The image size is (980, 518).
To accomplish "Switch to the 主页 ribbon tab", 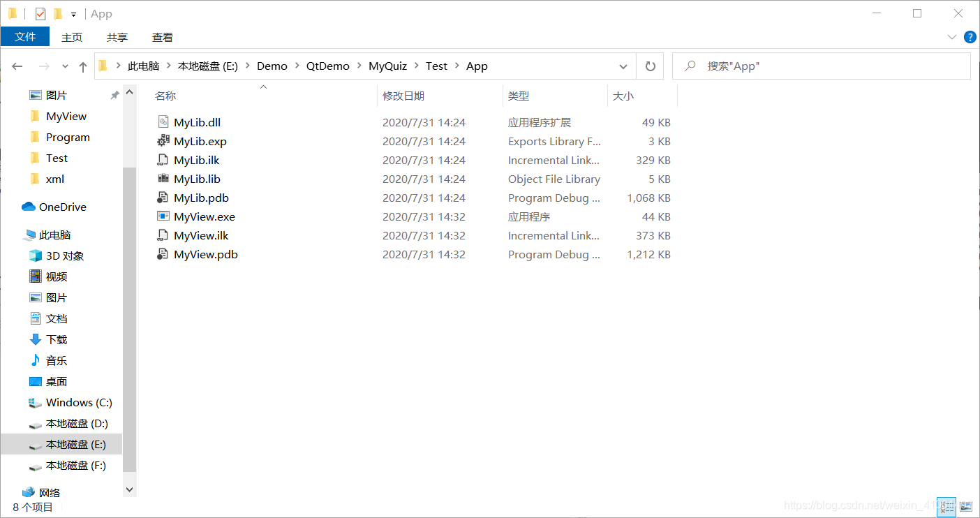I will pyautogui.click(x=72, y=37).
